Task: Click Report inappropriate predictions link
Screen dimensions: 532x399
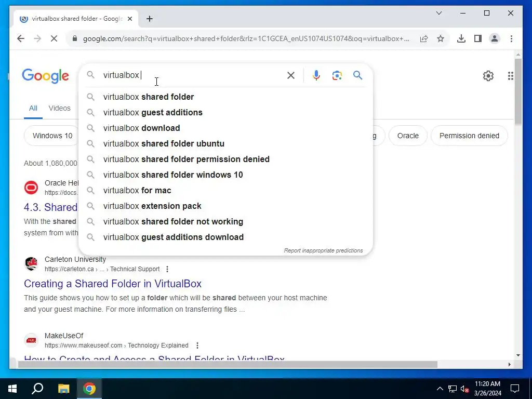Action: pos(323,250)
